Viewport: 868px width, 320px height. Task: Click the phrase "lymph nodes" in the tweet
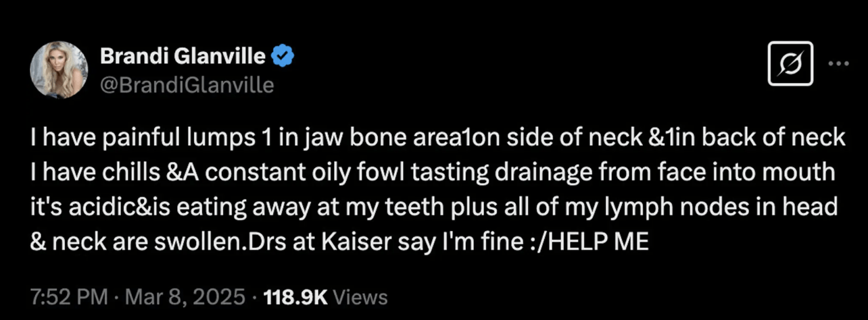pos(690,207)
